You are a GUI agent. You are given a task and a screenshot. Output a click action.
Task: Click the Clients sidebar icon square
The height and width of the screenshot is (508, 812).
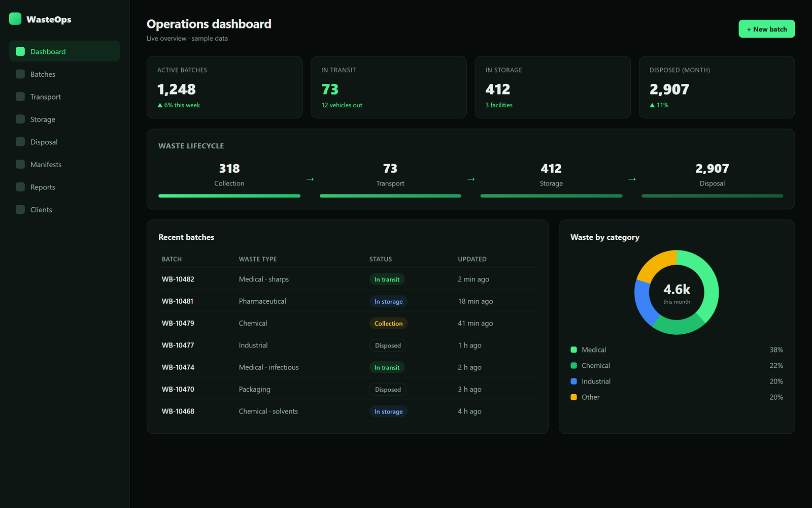pyautogui.click(x=20, y=210)
